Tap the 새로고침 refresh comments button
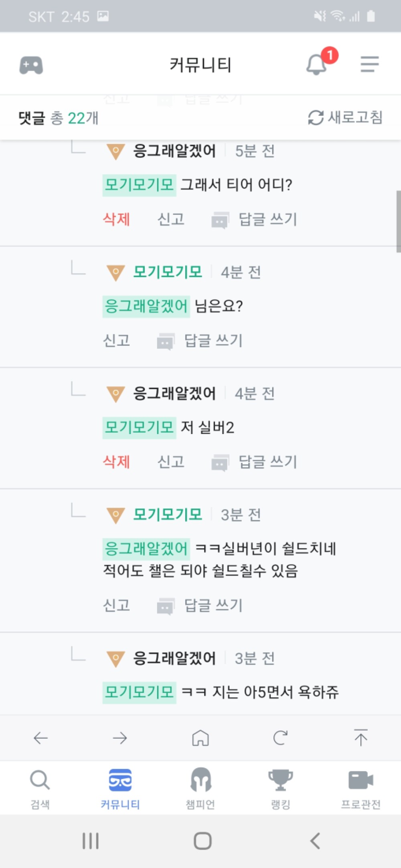Screen dimensions: 401x868 (x=345, y=117)
